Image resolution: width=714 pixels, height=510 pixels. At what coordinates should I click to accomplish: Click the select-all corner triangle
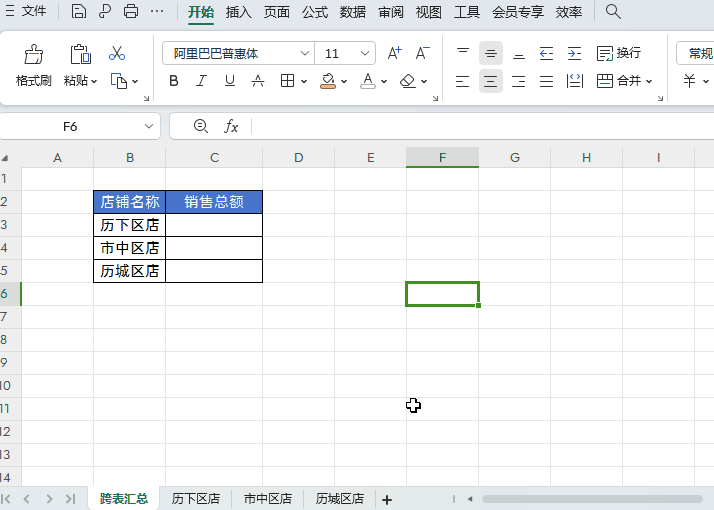point(5,158)
